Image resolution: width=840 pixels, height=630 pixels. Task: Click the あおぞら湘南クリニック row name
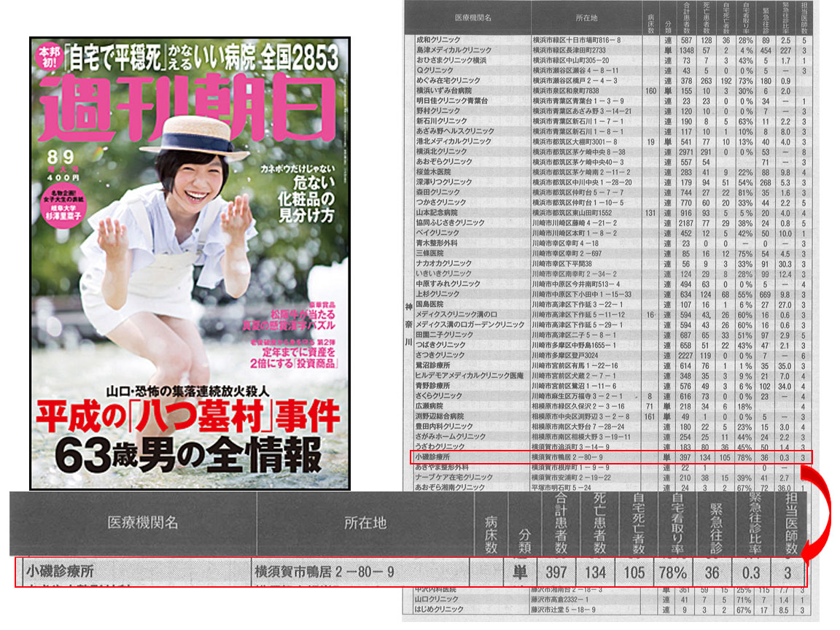point(450,488)
